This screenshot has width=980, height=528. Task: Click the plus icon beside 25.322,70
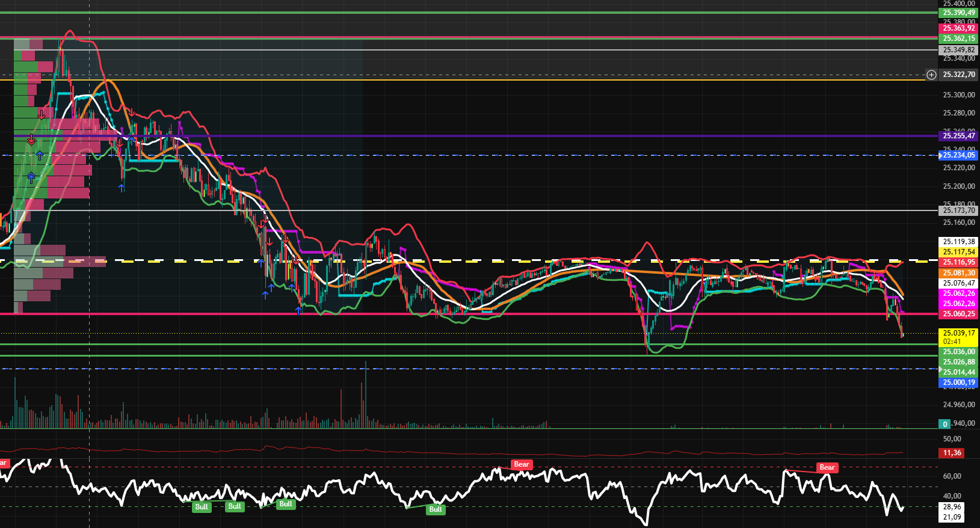click(931, 75)
